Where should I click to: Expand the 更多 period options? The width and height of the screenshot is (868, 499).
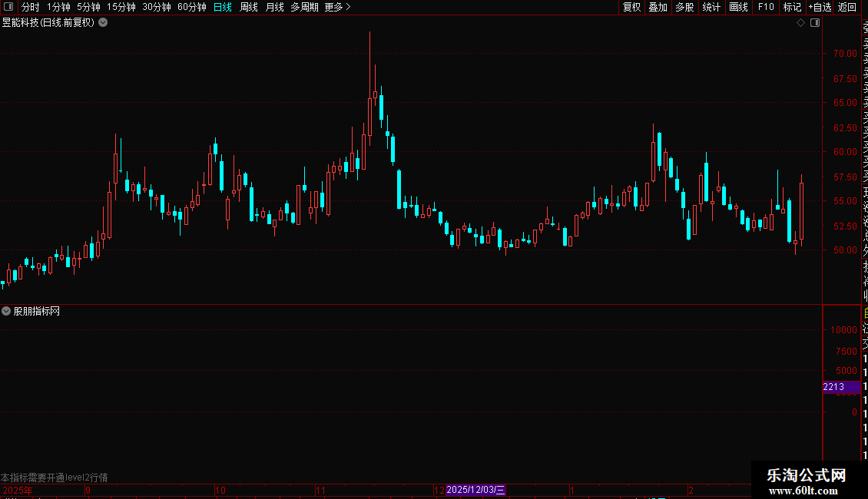click(338, 7)
